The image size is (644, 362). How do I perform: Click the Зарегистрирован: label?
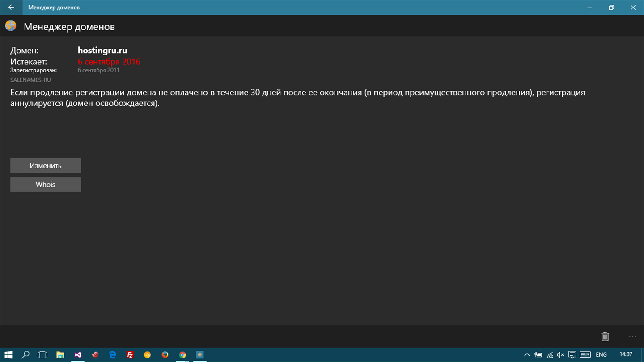[x=34, y=70]
